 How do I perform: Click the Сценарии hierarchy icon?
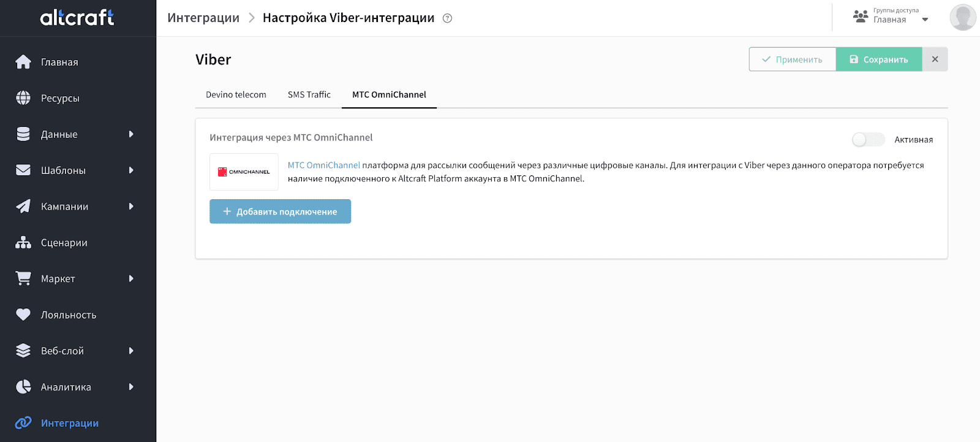(x=23, y=242)
